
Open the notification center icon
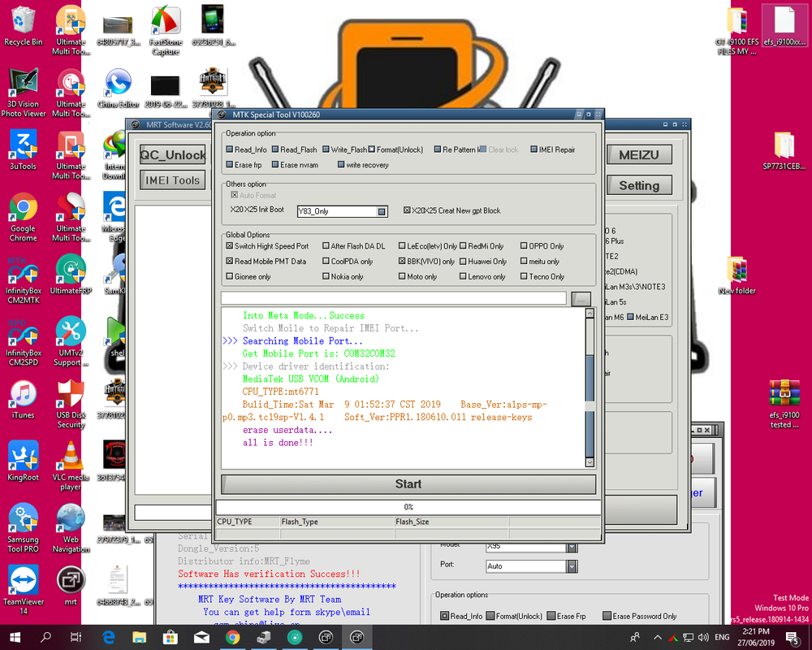pyautogui.click(x=793, y=637)
